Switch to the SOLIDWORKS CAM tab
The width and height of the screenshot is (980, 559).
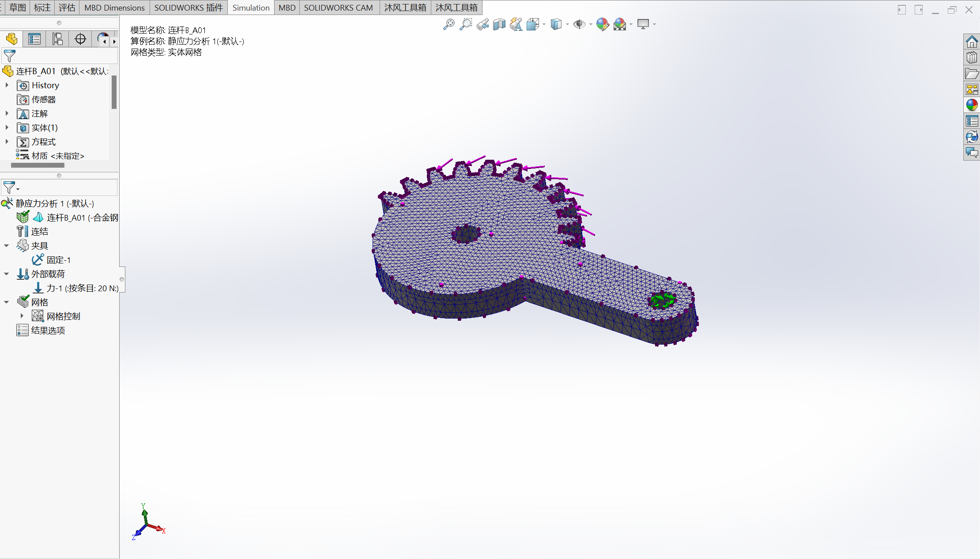pos(339,8)
